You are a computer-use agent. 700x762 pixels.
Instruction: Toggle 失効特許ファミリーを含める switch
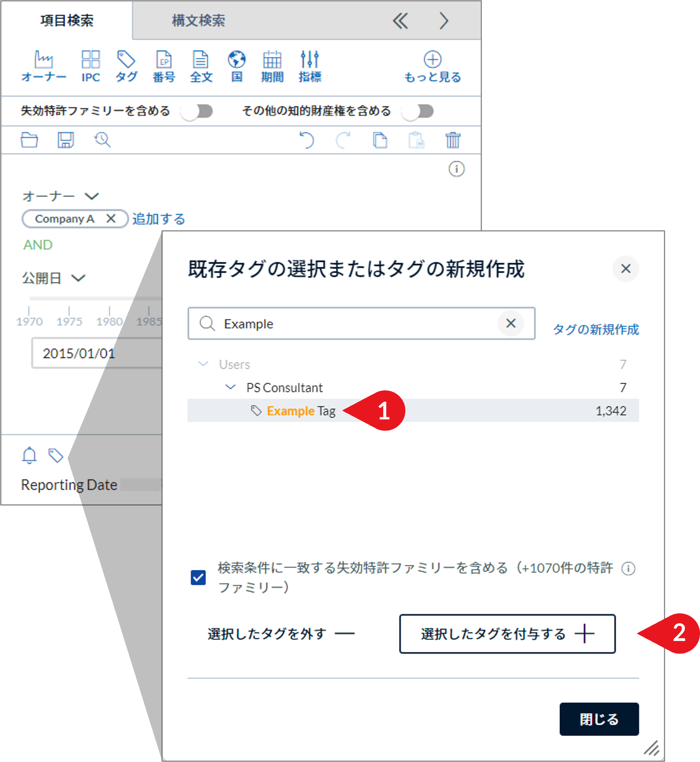point(197,111)
